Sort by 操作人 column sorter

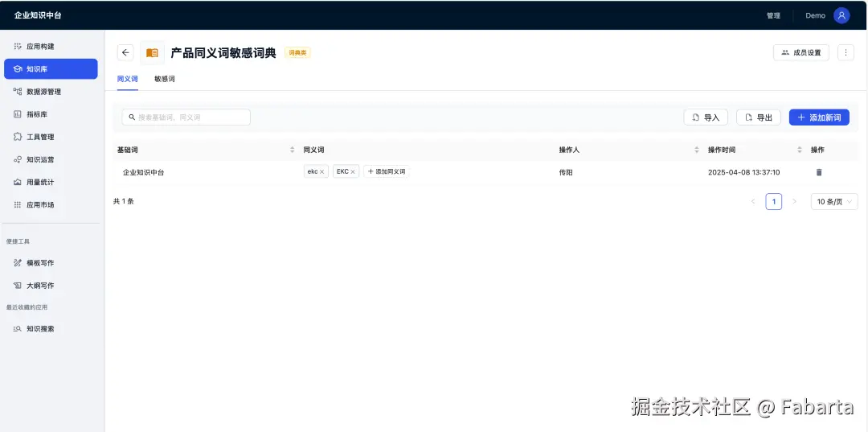click(697, 150)
